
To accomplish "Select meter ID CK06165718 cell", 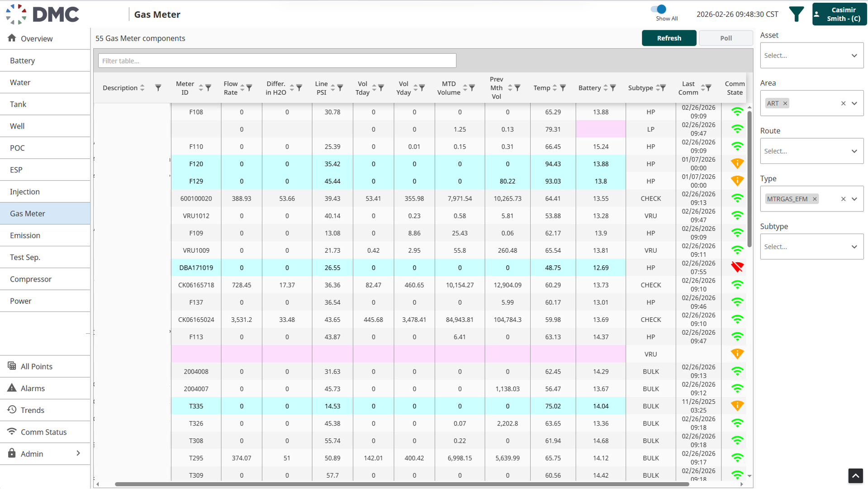I will (x=196, y=285).
